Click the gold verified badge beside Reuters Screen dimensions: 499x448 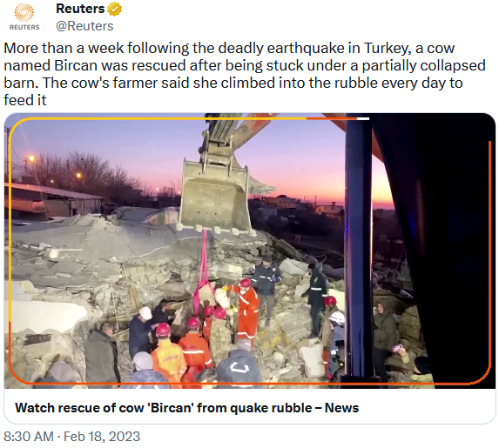(115, 10)
